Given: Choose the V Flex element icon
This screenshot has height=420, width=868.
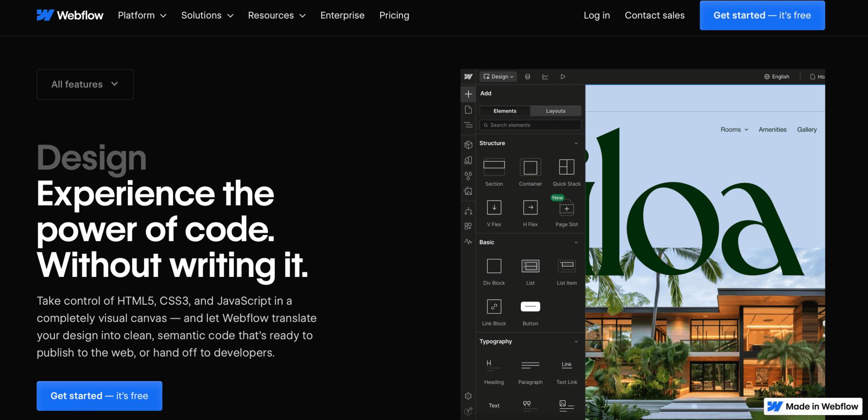Looking at the screenshot, I should click(494, 207).
